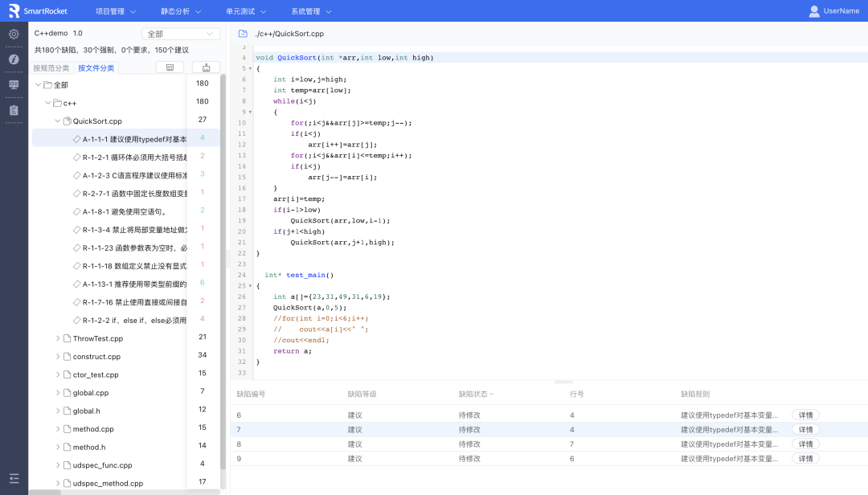The width and height of the screenshot is (868, 495).
Task: Click the info icon in left sidebar
Action: [14, 59]
